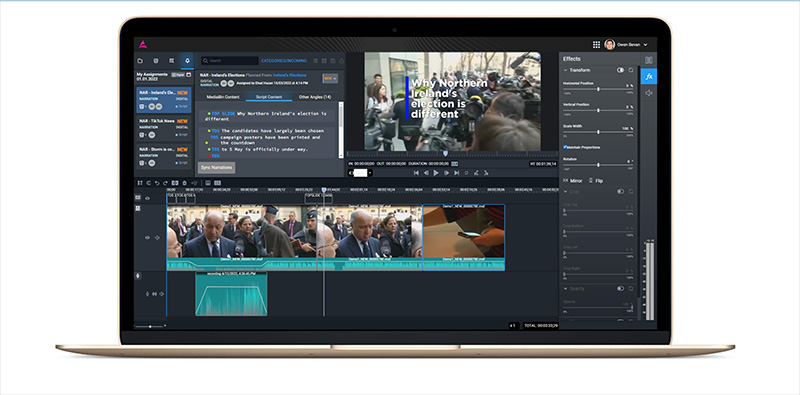This screenshot has height=395, width=800.
Task: Open the Ireland's Elections planned-from link
Action: 291,75
